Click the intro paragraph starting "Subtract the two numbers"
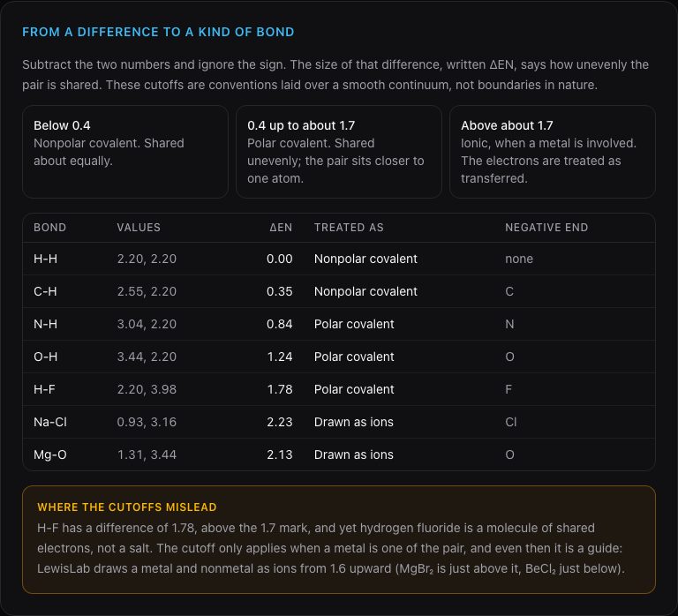This screenshot has height=616, width=678. pyautogui.click(x=335, y=75)
